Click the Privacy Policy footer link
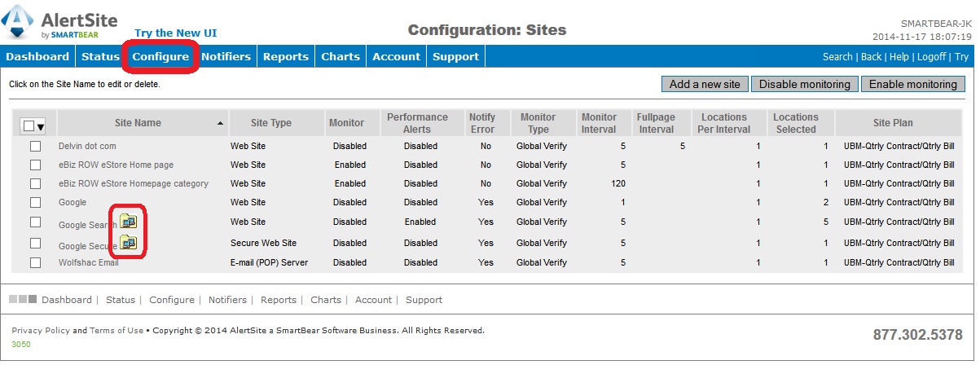Screen dimensions: 980x365 pos(41,331)
